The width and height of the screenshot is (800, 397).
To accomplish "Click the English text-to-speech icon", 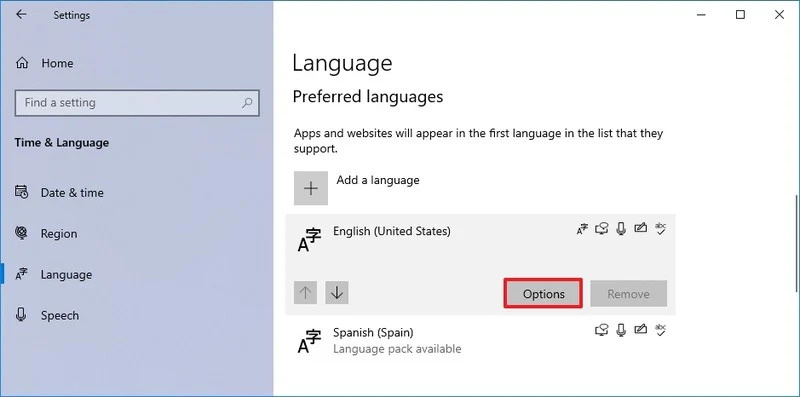I will point(602,229).
